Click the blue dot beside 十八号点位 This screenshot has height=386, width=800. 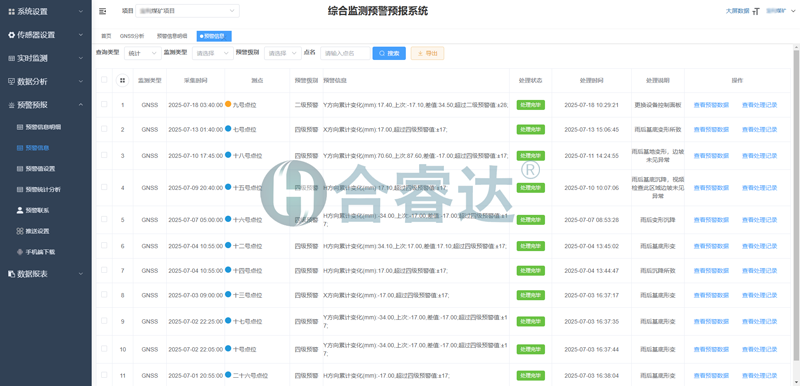[x=228, y=155]
